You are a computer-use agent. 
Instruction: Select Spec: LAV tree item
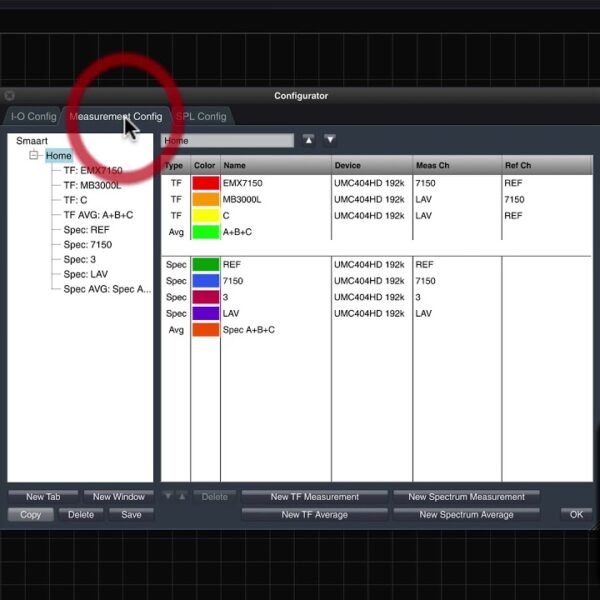pyautogui.click(x=85, y=274)
